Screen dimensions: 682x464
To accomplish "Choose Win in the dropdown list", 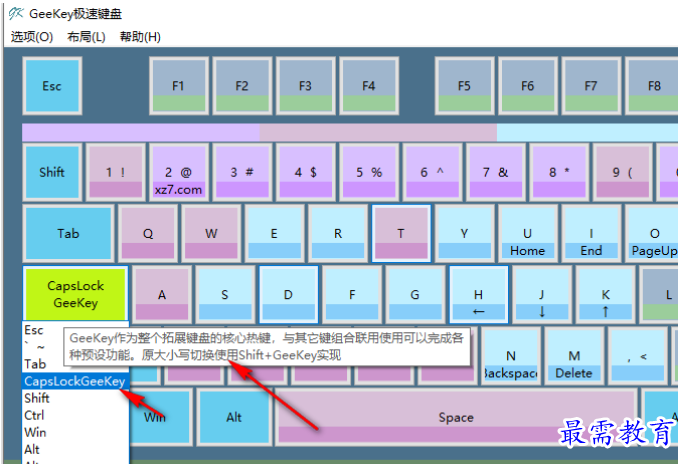I will coord(76,432).
